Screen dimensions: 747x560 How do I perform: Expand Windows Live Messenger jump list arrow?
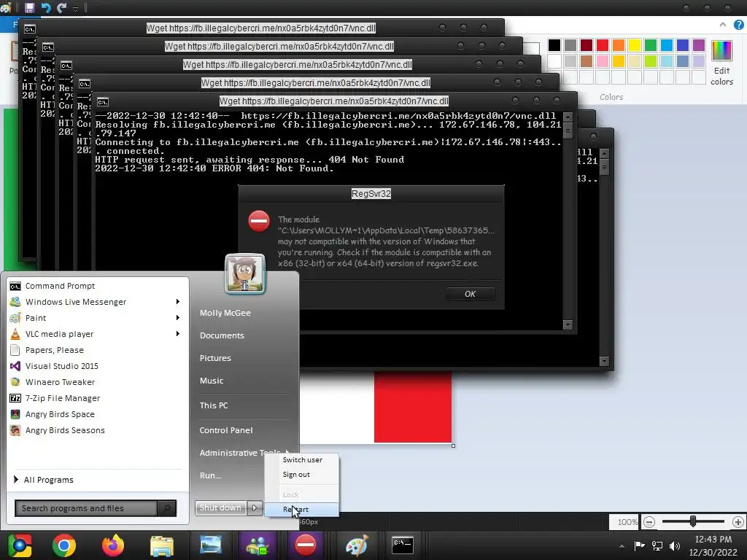tap(178, 302)
